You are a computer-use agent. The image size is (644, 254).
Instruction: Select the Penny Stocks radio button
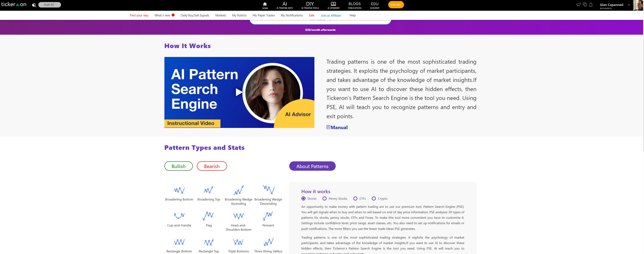tap(325, 198)
